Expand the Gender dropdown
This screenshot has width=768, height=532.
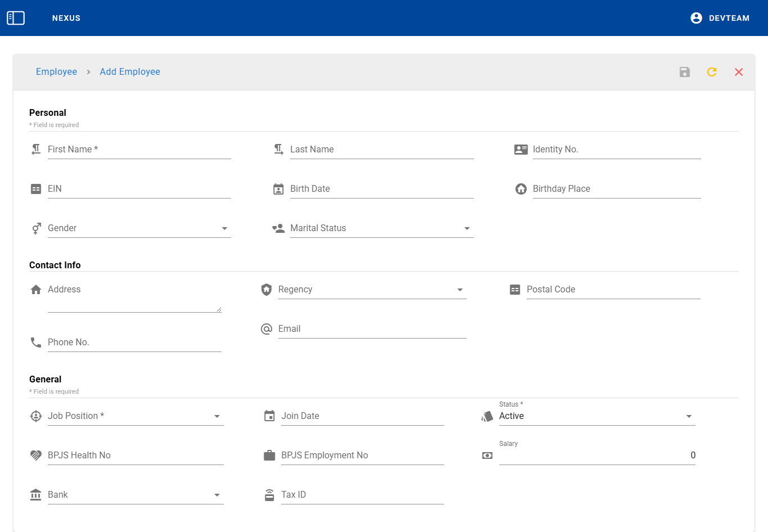[x=139, y=228]
